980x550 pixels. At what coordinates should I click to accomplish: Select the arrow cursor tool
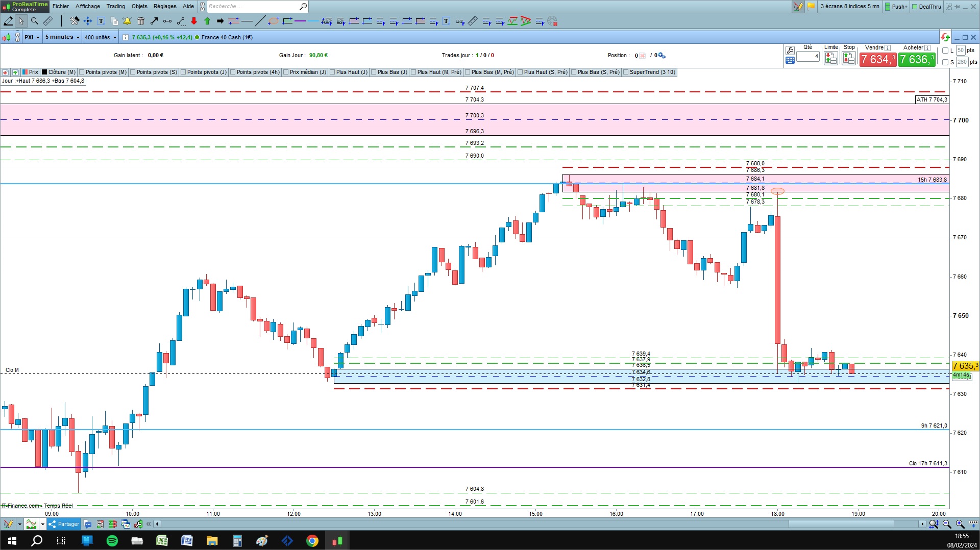point(21,21)
